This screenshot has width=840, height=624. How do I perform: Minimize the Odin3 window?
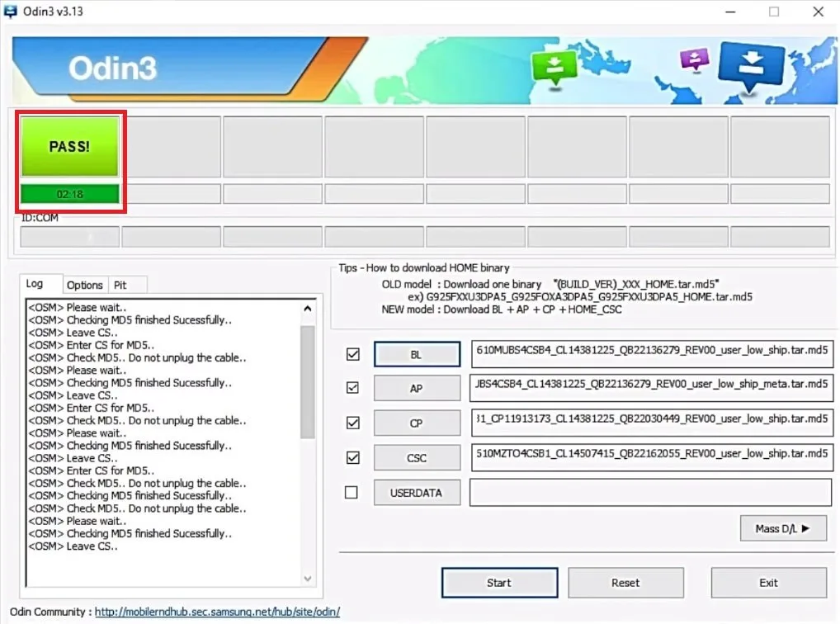pos(730,12)
